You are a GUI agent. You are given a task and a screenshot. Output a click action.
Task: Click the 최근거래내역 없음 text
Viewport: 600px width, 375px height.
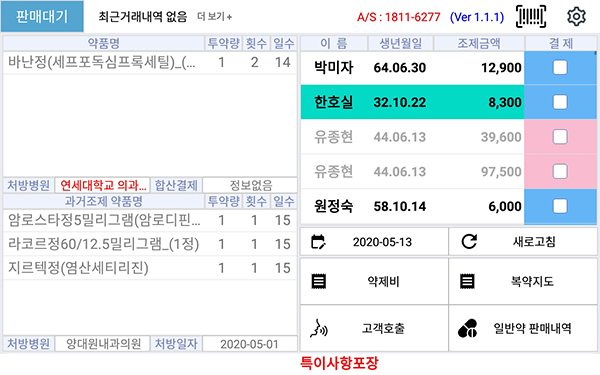click(x=143, y=16)
